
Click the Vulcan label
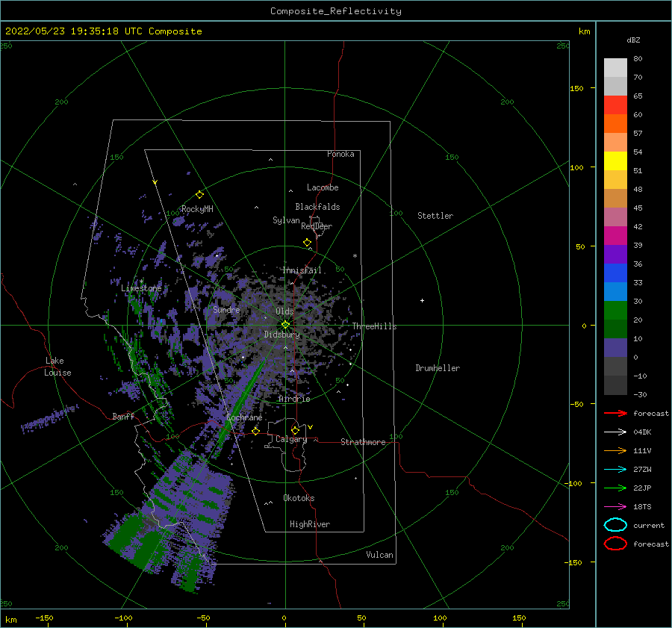[380, 555]
